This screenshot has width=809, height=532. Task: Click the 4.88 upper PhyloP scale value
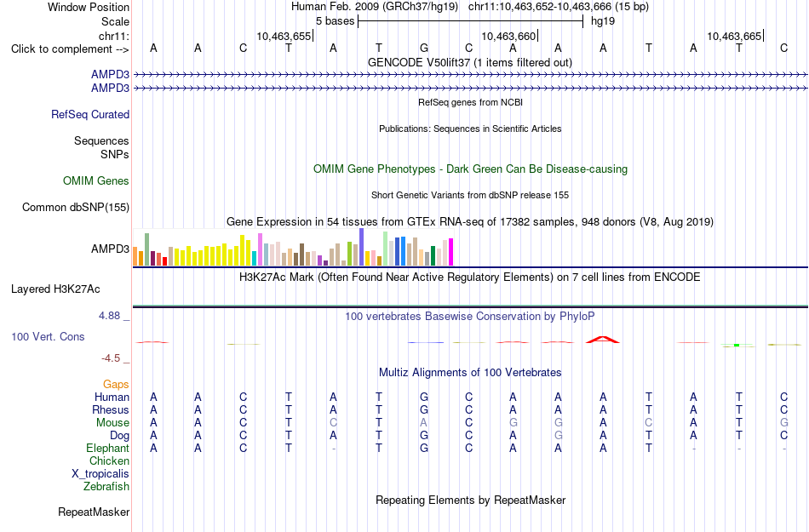click(x=109, y=316)
